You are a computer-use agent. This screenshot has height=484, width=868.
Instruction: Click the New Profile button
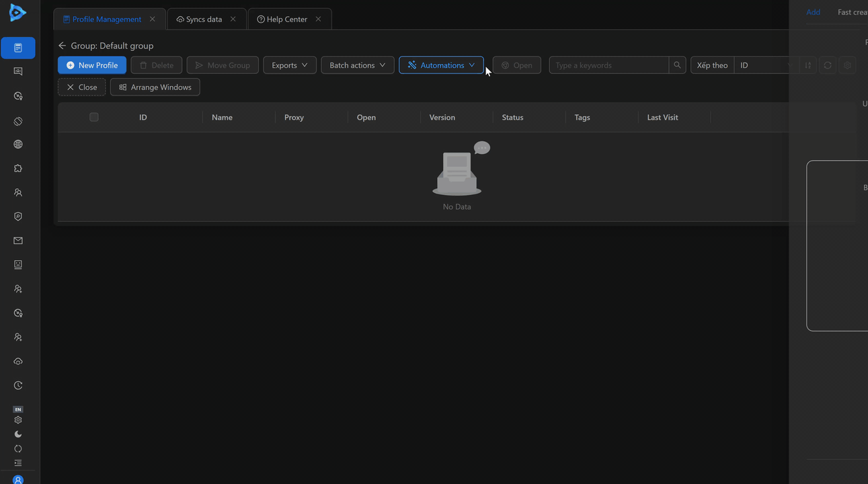92,65
